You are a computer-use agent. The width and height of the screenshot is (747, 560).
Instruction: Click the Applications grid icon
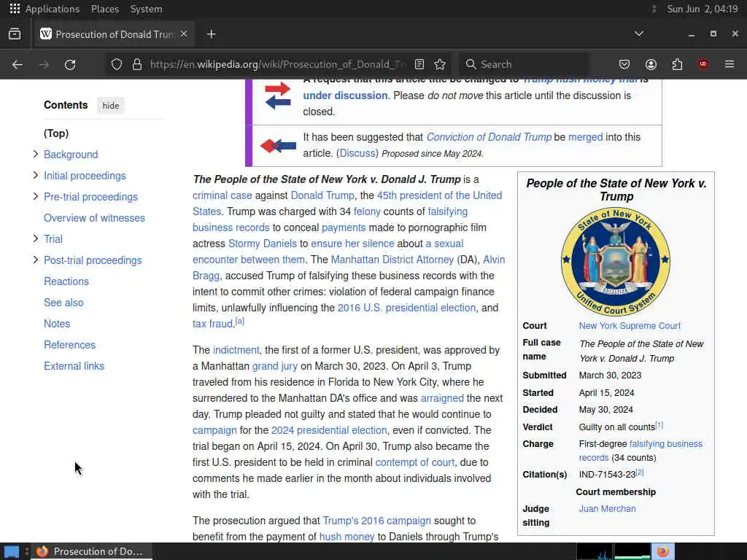tap(15, 9)
